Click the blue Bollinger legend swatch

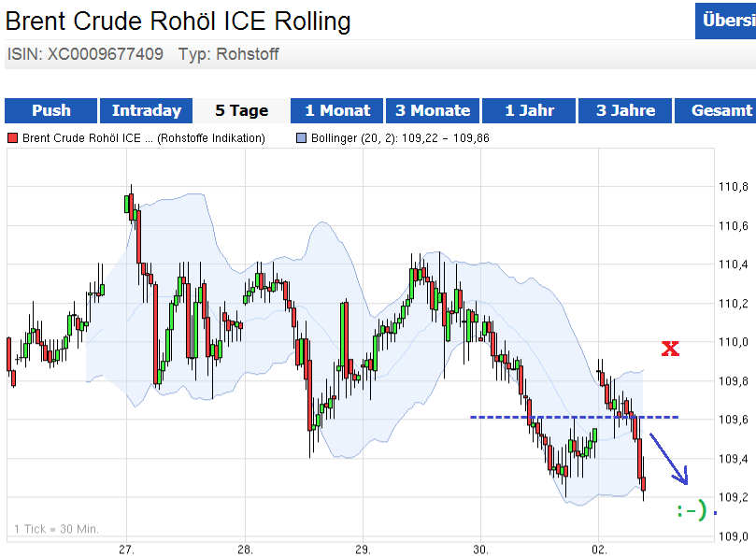(x=301, y=138)
